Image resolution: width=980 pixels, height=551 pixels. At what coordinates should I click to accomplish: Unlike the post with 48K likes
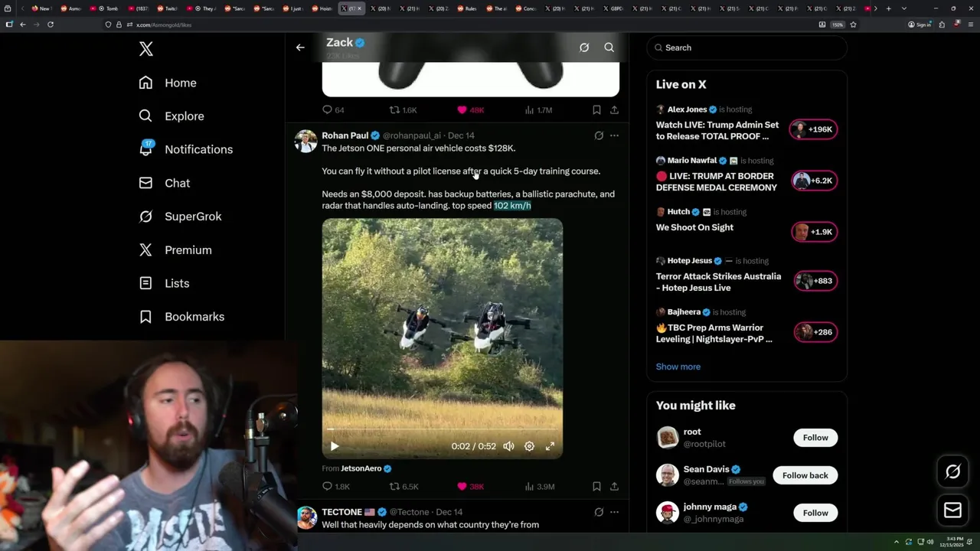click(x=470, y=110)
